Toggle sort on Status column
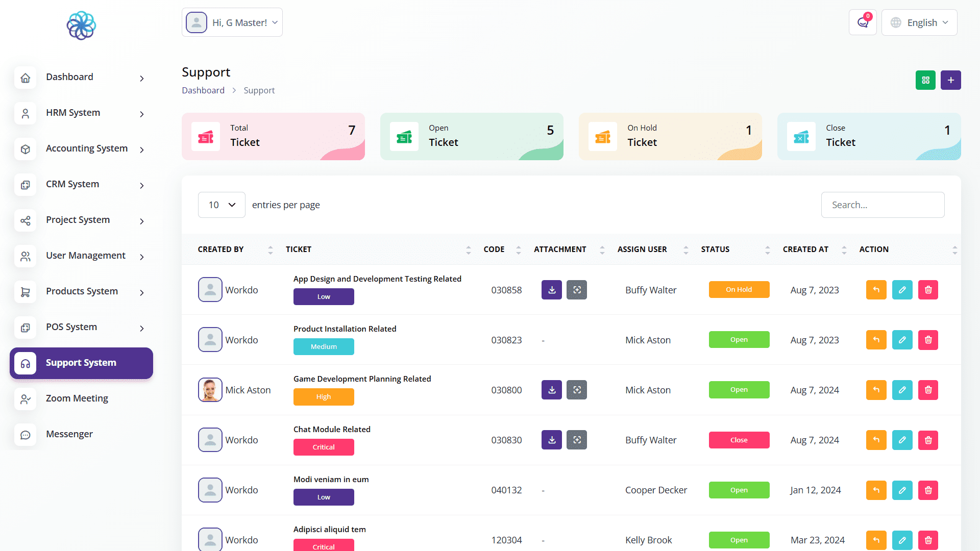Image resolution: width=980 pixels, height=551 pixels. click(767, 249)
